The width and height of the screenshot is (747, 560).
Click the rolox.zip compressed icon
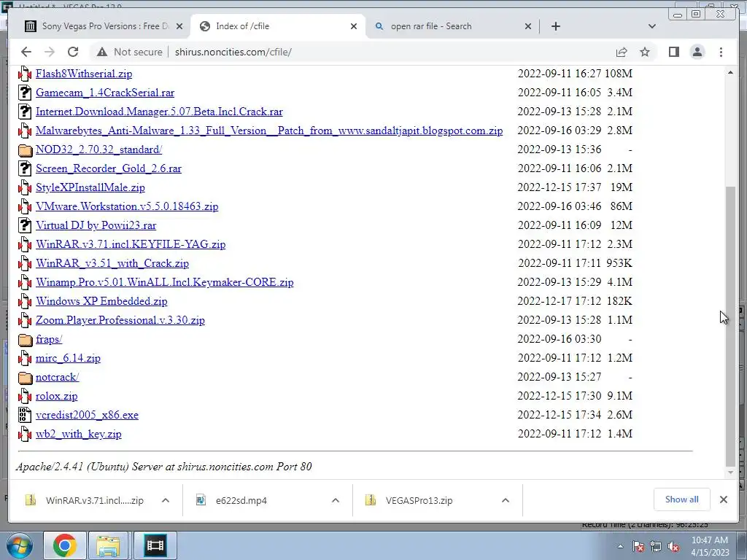coord(25,396)
